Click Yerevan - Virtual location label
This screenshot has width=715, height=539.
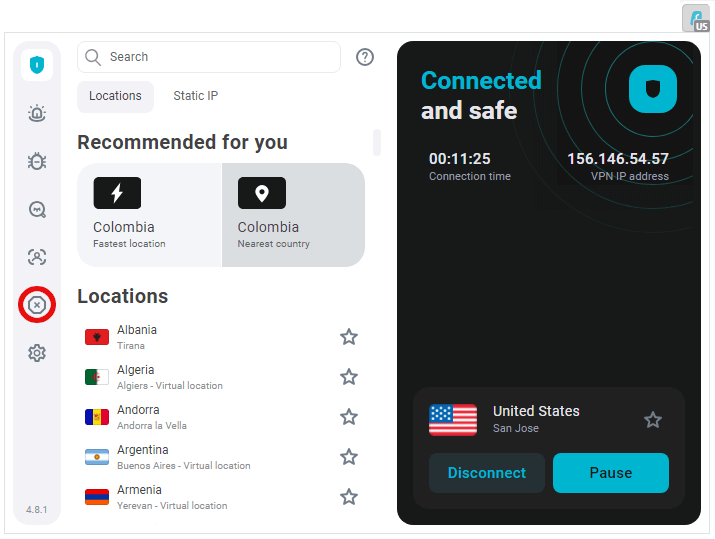(x=172, y=506)
